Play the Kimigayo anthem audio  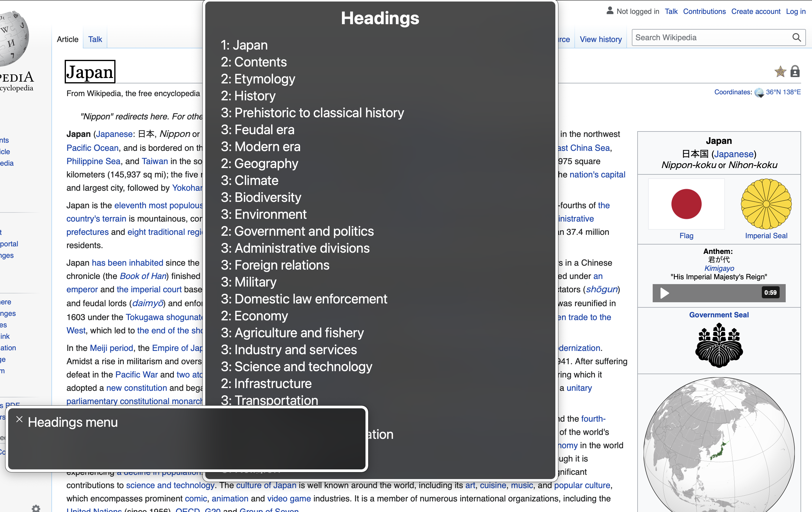tap(664, 293)
